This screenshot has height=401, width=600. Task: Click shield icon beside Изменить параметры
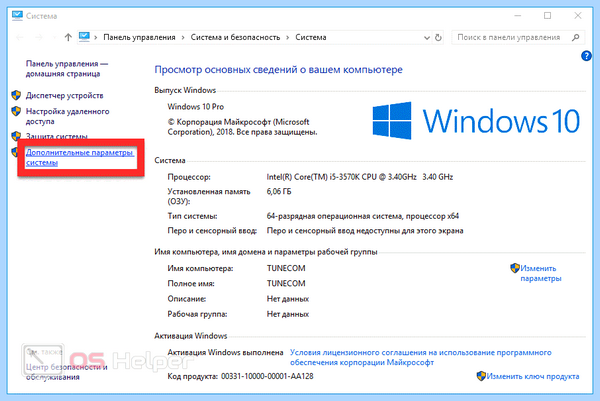pos(515,268)
